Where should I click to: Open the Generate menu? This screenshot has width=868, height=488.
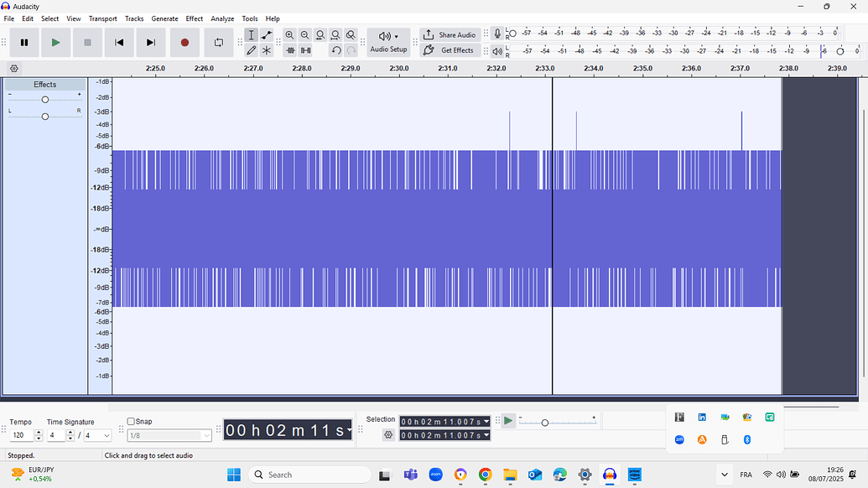point(164,18)
